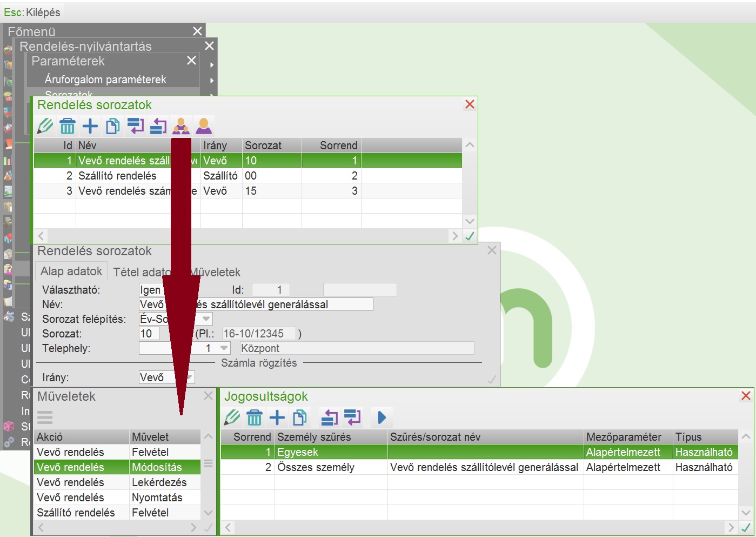Click Esc: Kilépés at the top

32,12
